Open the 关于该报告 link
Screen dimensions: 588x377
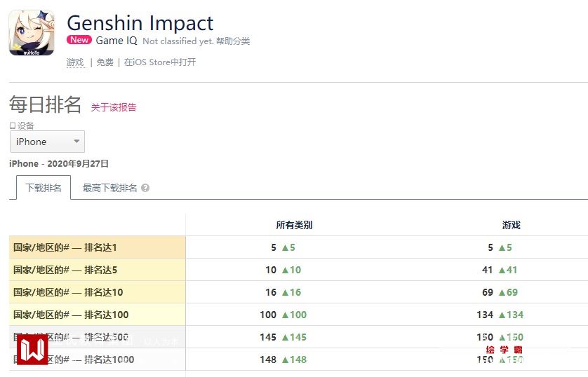[x=114, y=107]
